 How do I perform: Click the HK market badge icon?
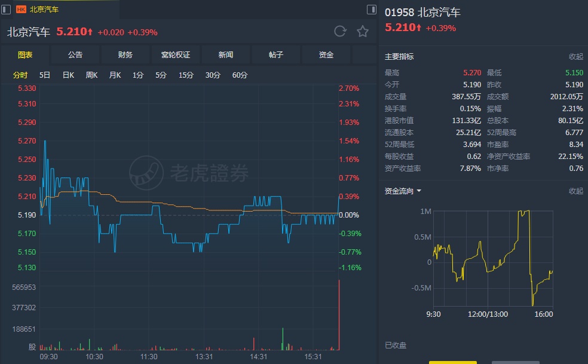tap(21, 10)
